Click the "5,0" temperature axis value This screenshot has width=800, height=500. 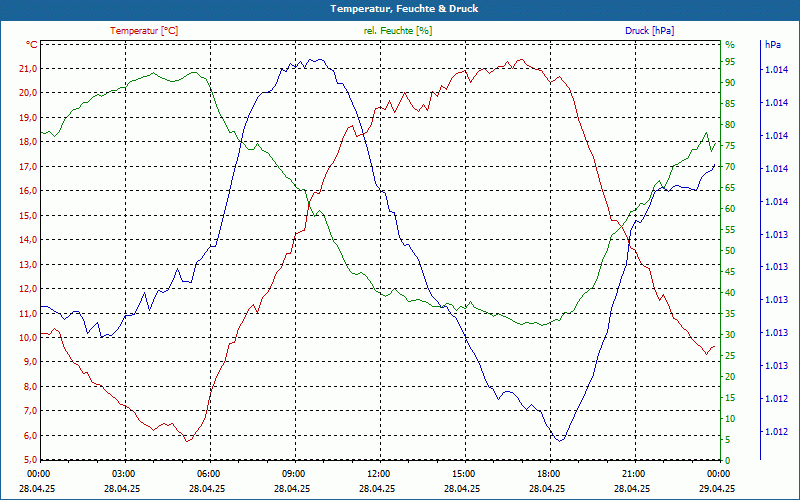point(30,460)
